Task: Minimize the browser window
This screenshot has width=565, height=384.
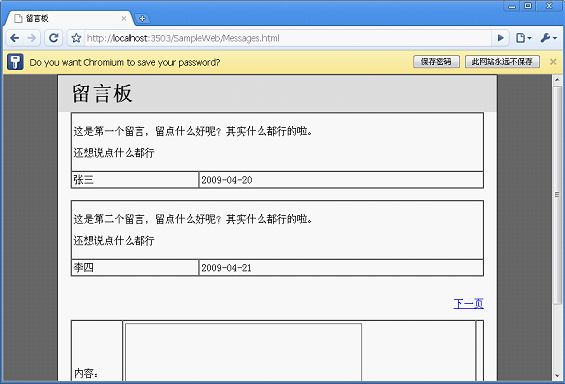Action: pos(512,6)
